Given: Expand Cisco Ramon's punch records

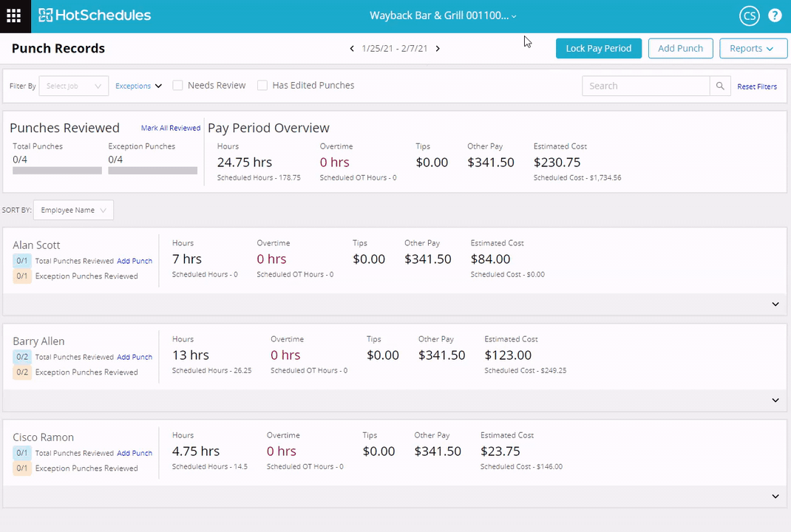Looking at the screenshot, I should pos(775,497).
